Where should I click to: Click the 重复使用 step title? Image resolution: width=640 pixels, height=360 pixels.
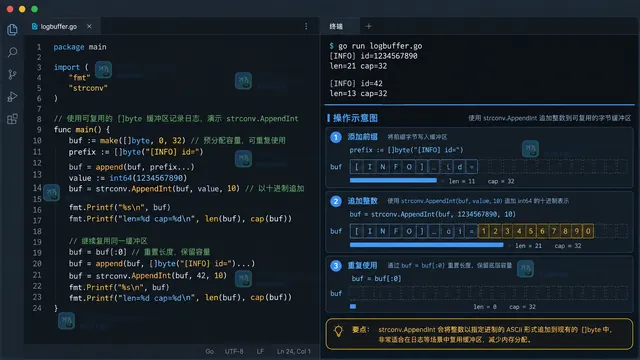click(x=362, y=265)
